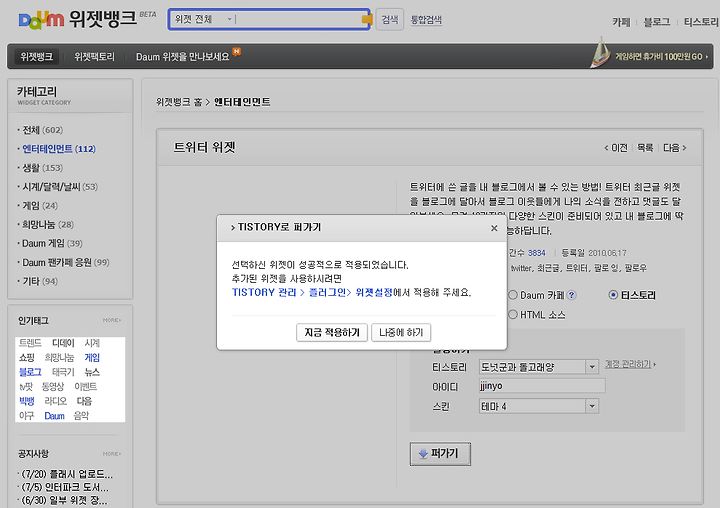This screenshot has width=720, height=508.
Task: Click the popular tag 이벤트
Action: point(85,387)
